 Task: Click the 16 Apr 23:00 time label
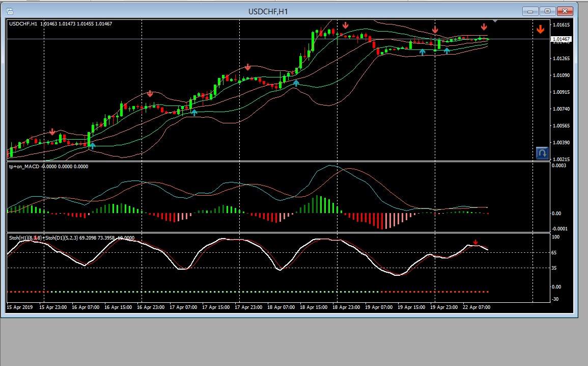pos(151,307)
